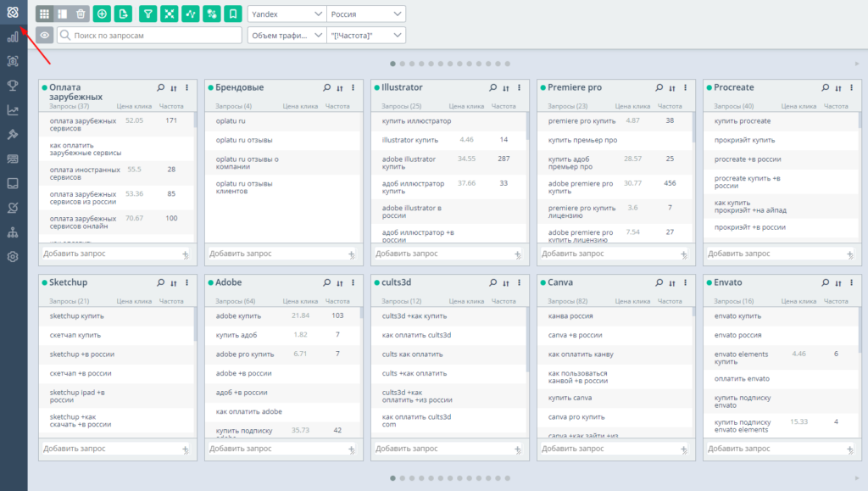This screenshot has height=491, width=868.
Task: Switch to grid card view
Action: pos(44,14)
